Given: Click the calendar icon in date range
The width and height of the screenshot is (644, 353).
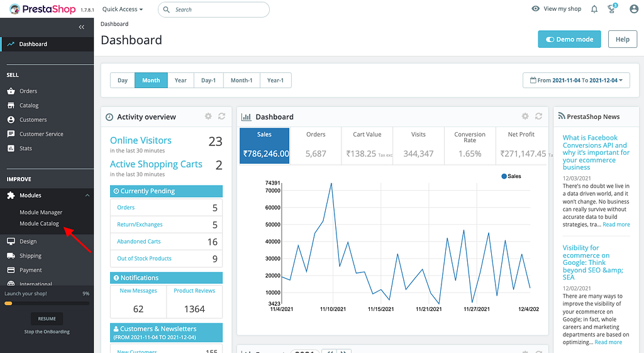Looking at the screenshot, I should 533,80.
